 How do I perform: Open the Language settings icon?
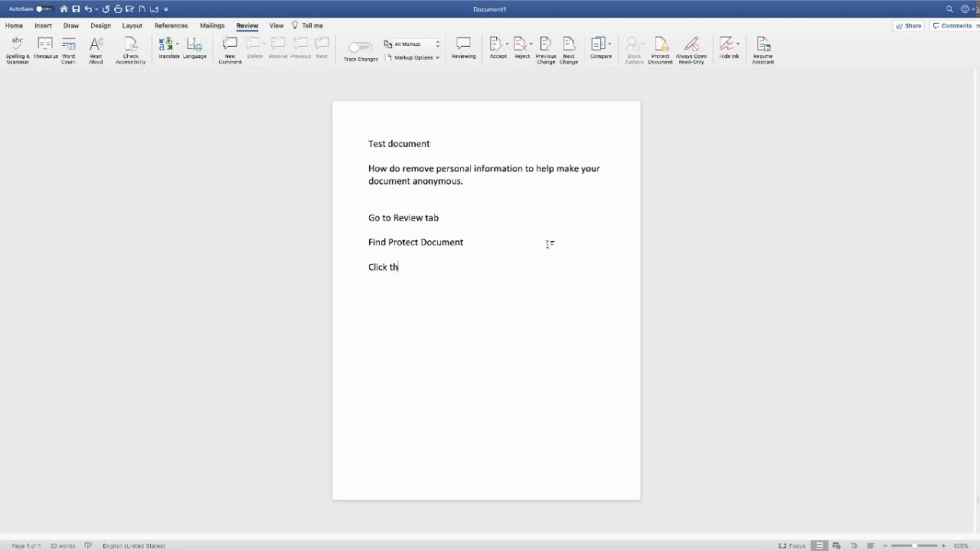(194, 48)
